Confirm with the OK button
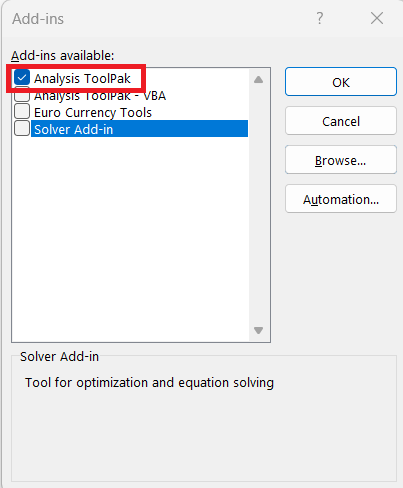The image size is (403, 488). click(x=341, y=82)
